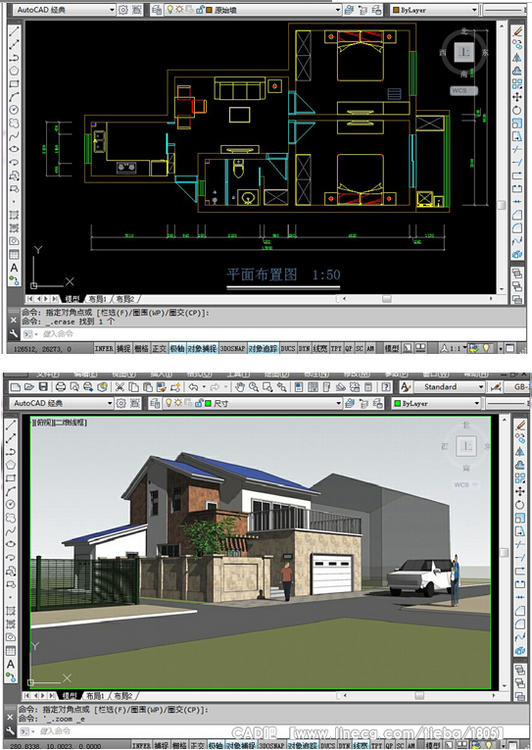Select the Table tool in top window

[14, 254]
